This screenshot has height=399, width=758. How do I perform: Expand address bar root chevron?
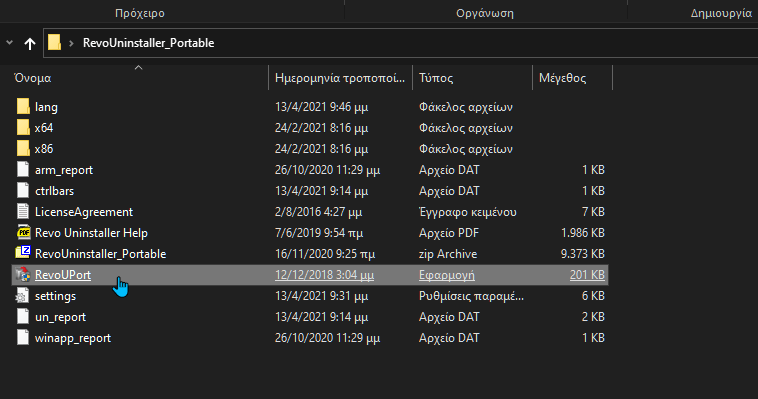(72, 43)
